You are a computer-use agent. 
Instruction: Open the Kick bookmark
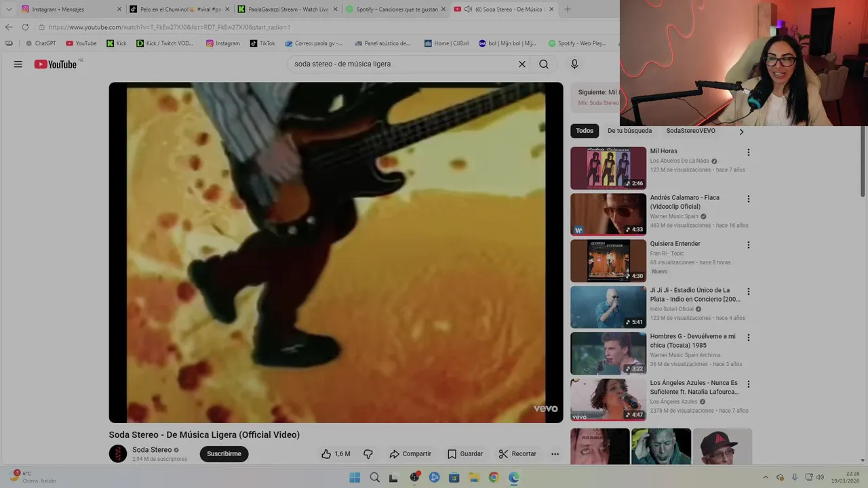tap(117, 43)
